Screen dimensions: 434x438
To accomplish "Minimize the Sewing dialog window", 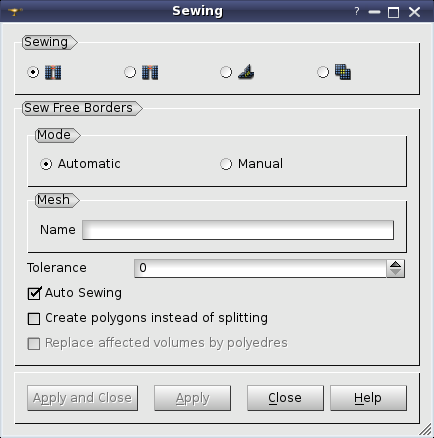I will tap(374, 12).
